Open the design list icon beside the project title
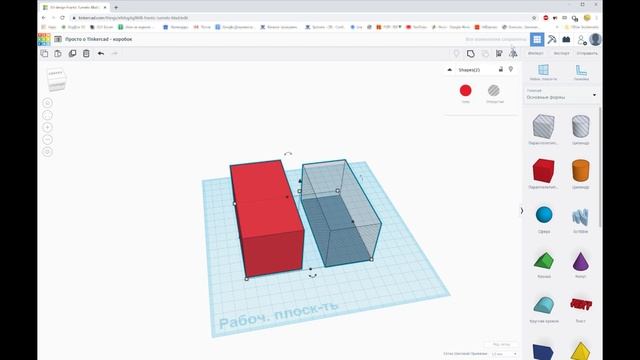The width and height of the screenshot is (640, 360). pos(58,39)
